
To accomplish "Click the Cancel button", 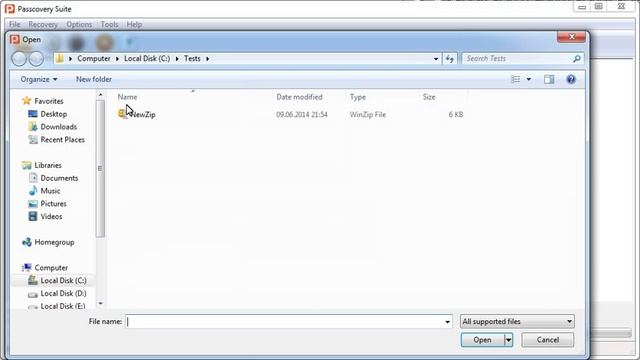I will [547, 340].
